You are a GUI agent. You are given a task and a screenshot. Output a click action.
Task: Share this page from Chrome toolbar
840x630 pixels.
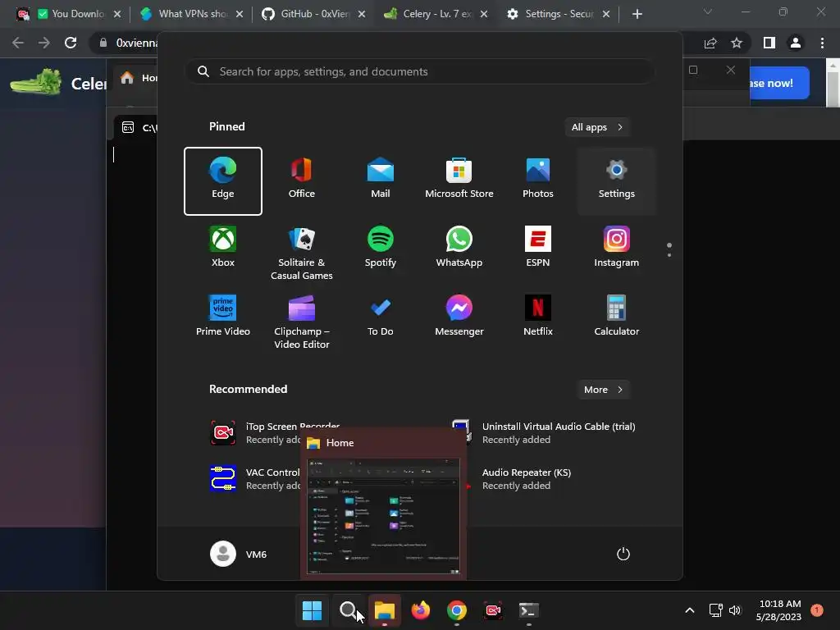point(710,43)
